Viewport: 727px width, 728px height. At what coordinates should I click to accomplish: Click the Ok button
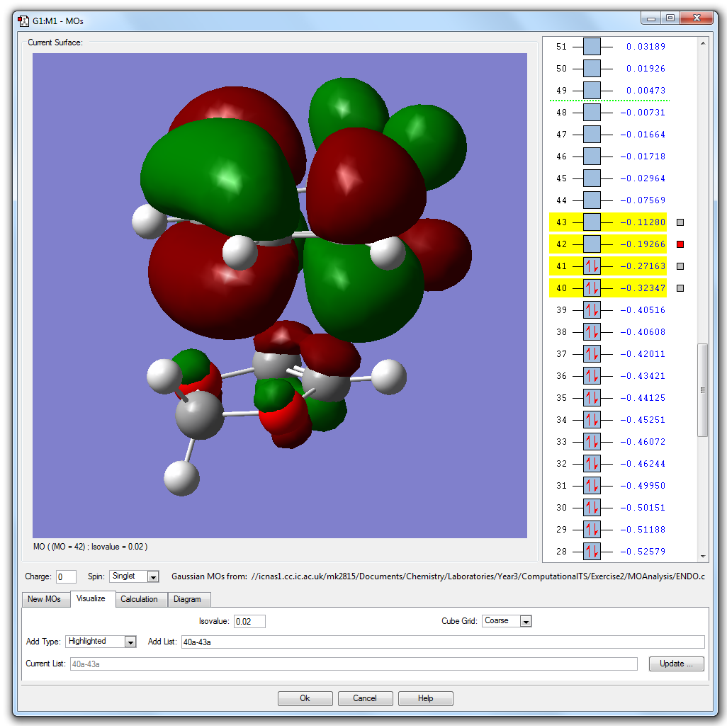(x=305, y=698)
